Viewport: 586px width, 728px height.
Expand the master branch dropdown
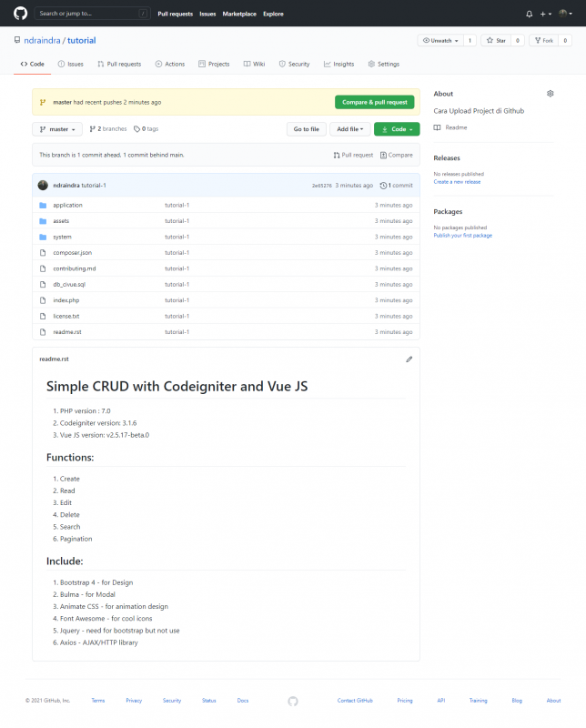click(57, 129)
